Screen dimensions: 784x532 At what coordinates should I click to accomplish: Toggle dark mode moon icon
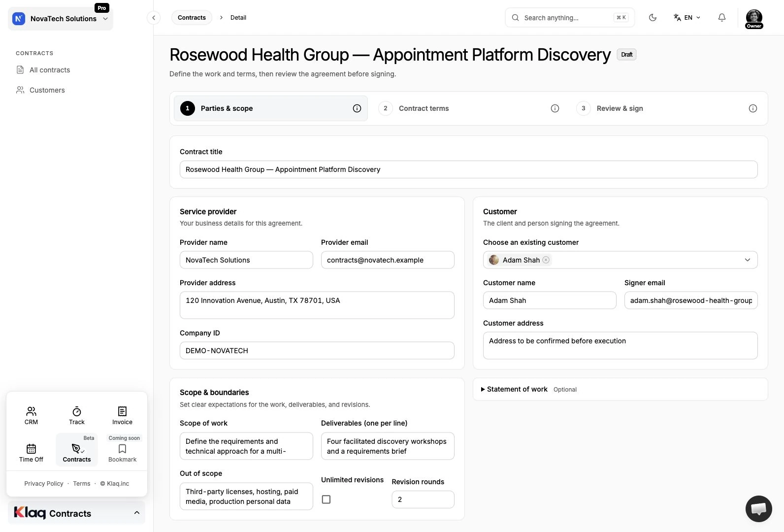[653, 18]
